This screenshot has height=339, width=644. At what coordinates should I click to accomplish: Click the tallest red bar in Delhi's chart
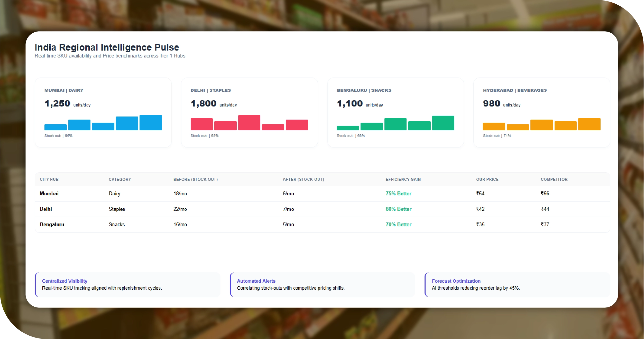pyautogui.click(x=249, y=123)
